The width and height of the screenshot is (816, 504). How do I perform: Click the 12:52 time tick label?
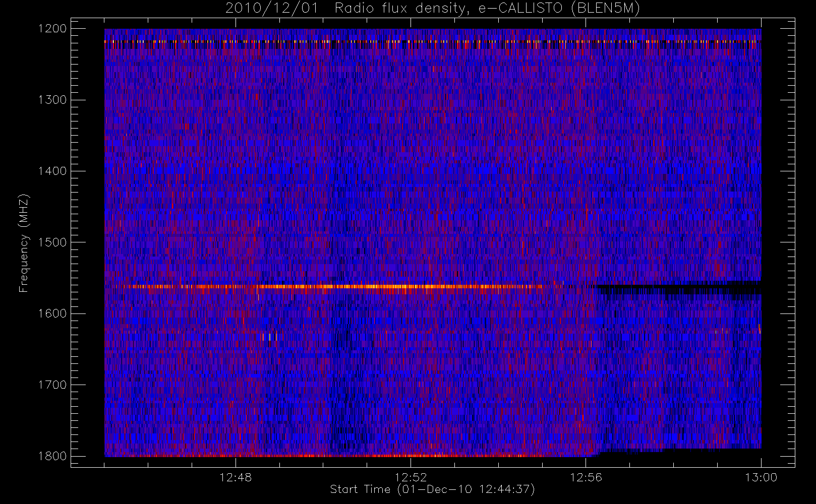tap(411, 477)
